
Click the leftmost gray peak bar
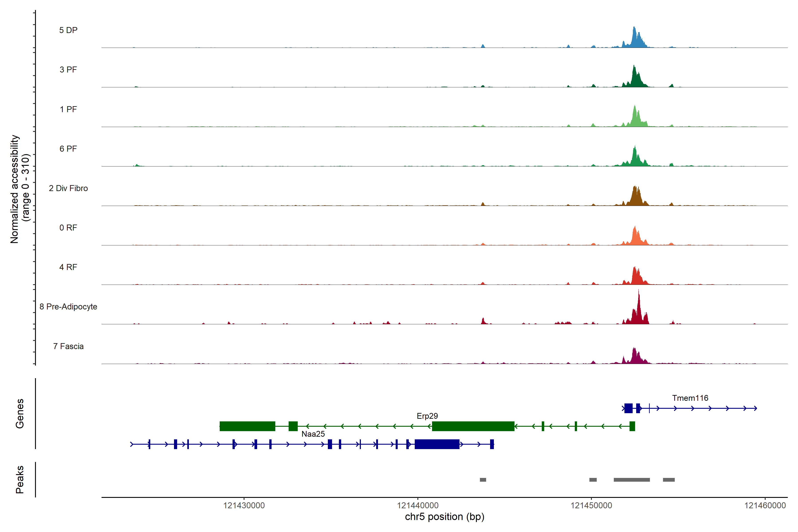pyautogui.click(x=483, y=480)
